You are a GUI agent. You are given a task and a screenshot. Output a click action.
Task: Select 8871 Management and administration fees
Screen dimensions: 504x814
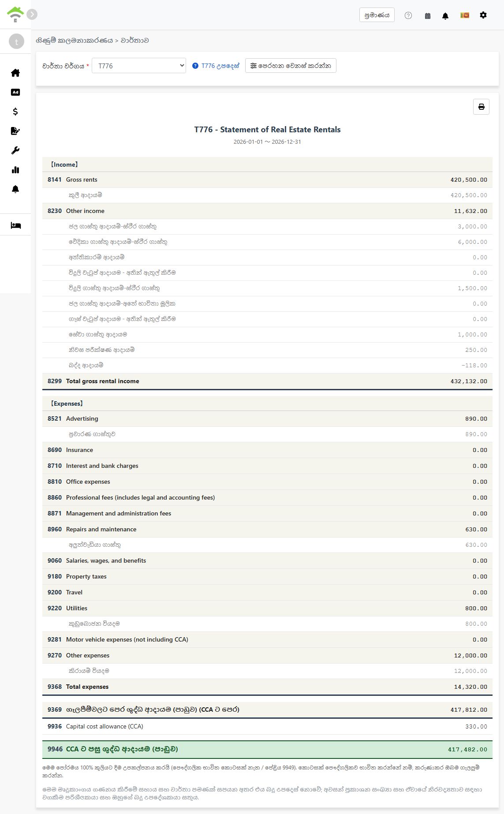267,513
